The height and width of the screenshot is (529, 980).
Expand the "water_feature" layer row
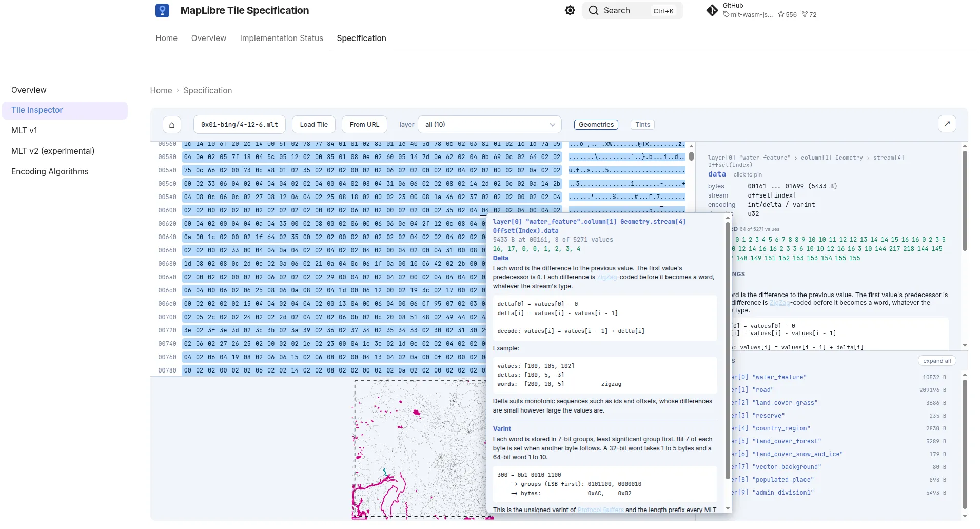click(x=839, y=377)
